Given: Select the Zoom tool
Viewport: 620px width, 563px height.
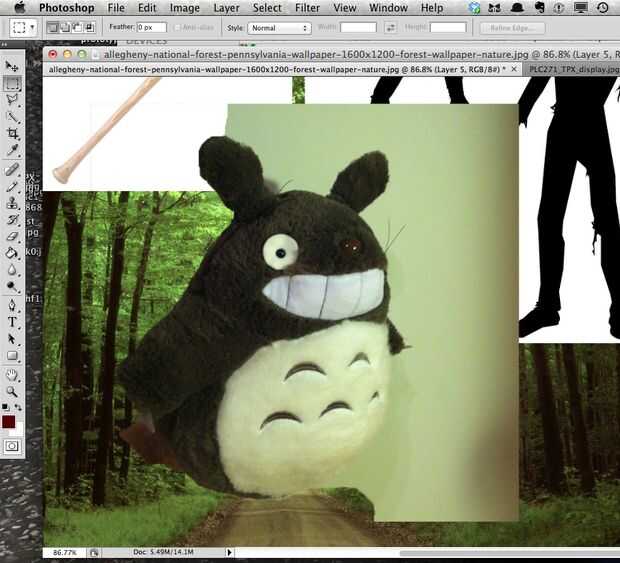Looking at the screenshot, I should (12, 391).
